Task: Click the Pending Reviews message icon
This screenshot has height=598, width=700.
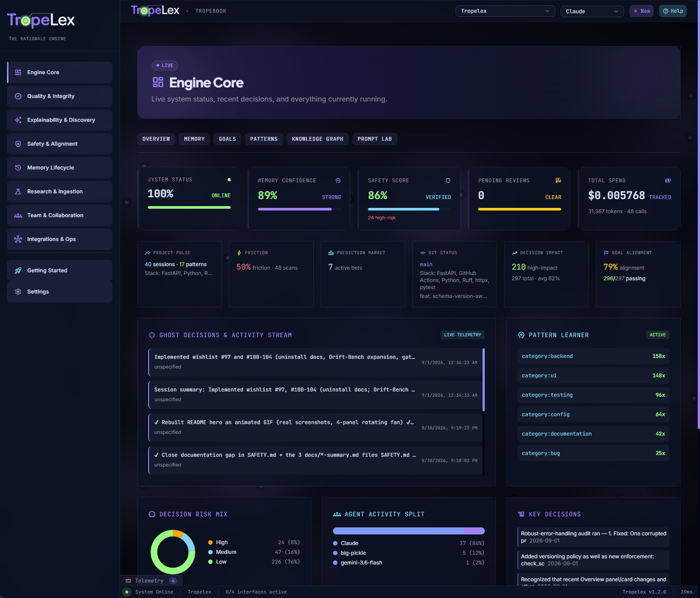Action: (x=558, y=181)
